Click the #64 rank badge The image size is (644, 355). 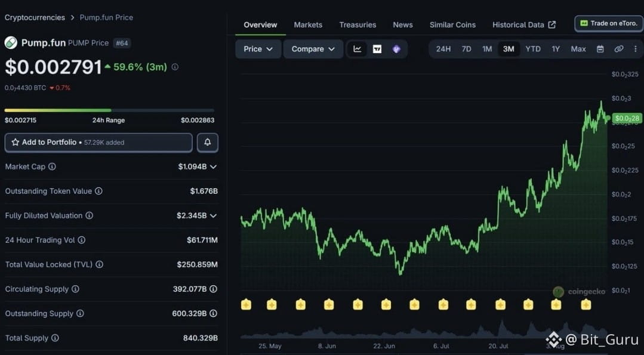coord(122,43)
